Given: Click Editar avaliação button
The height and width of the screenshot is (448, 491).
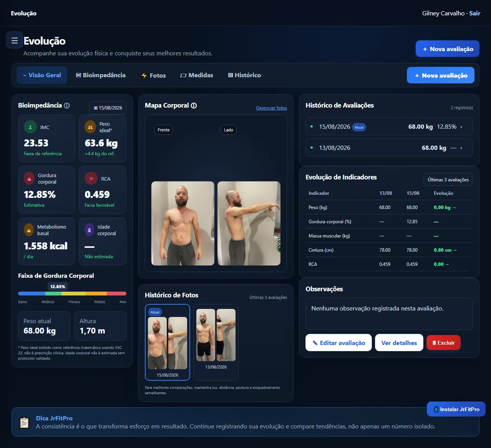Looking at the screenshot, I should pyautogui.click(x=338, y=343).
